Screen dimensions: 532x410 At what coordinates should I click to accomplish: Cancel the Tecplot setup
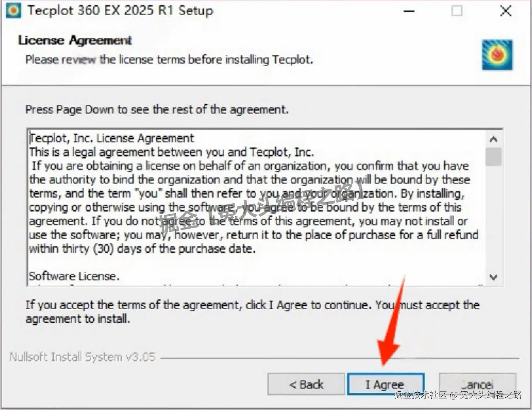point(478,384)
